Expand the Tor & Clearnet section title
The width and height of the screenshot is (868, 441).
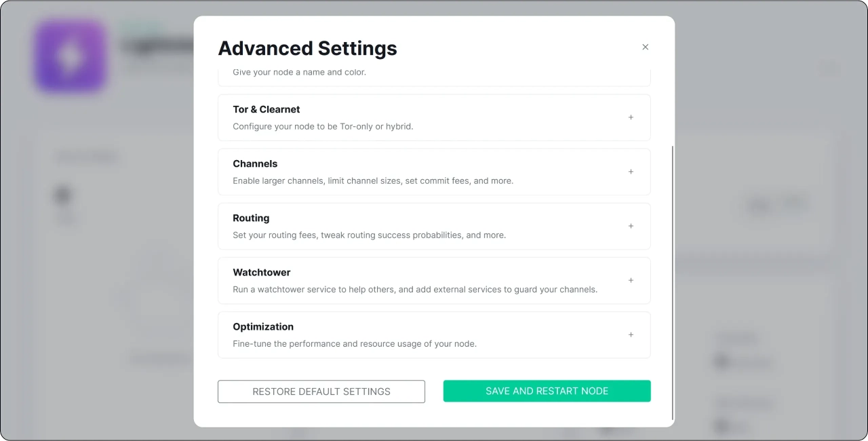click(x=266, y=109)
